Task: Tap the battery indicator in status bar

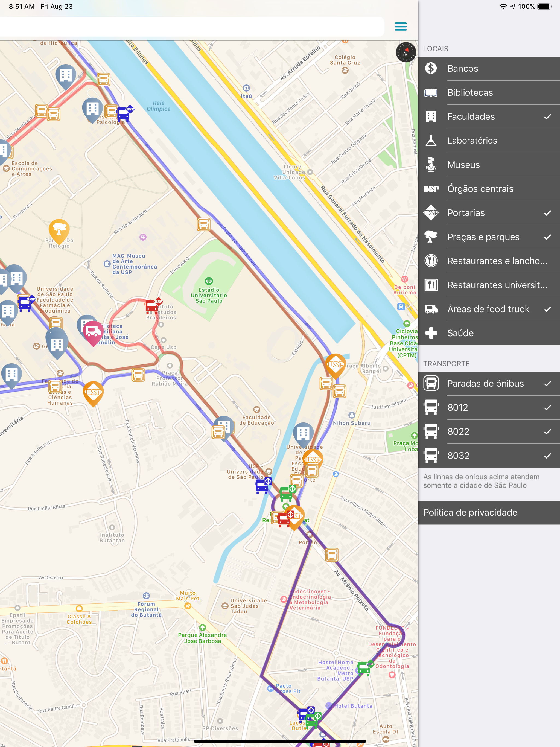Action: click(x=544, y=6)
